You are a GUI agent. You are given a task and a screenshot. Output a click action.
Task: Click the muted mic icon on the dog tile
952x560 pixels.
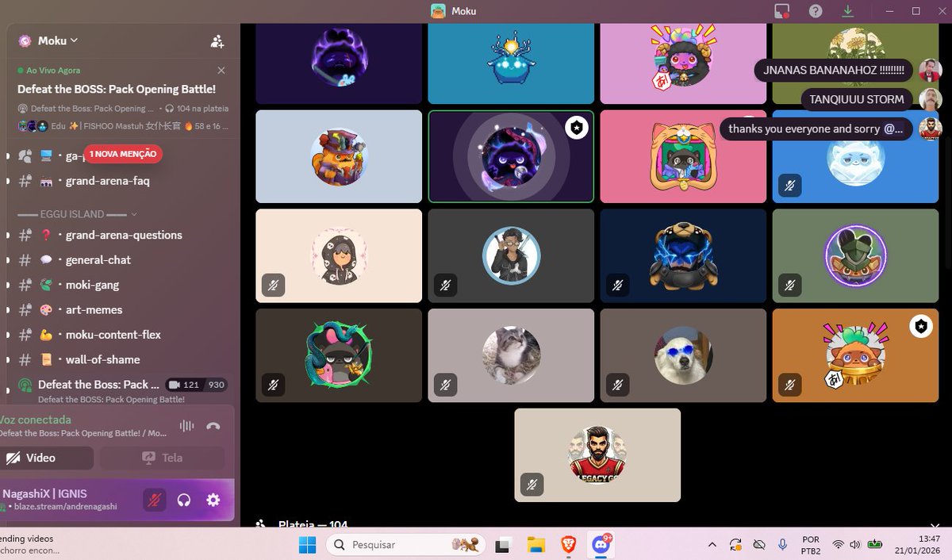tap(618, 385)
